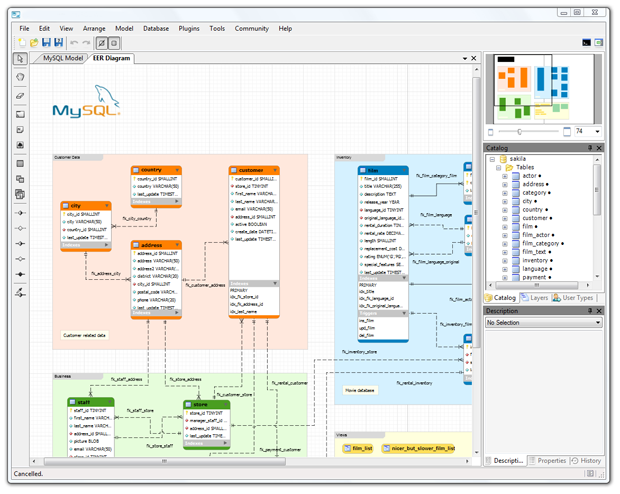The width and height of the screenshot is (620, 494).
Task: Collapse the film table Triggers section
Action: (404, 313)
